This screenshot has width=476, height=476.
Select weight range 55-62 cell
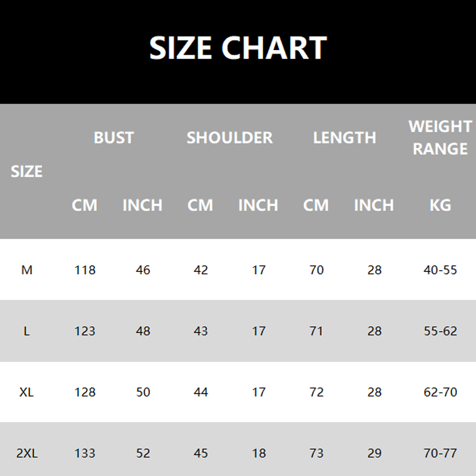[440, 331]
